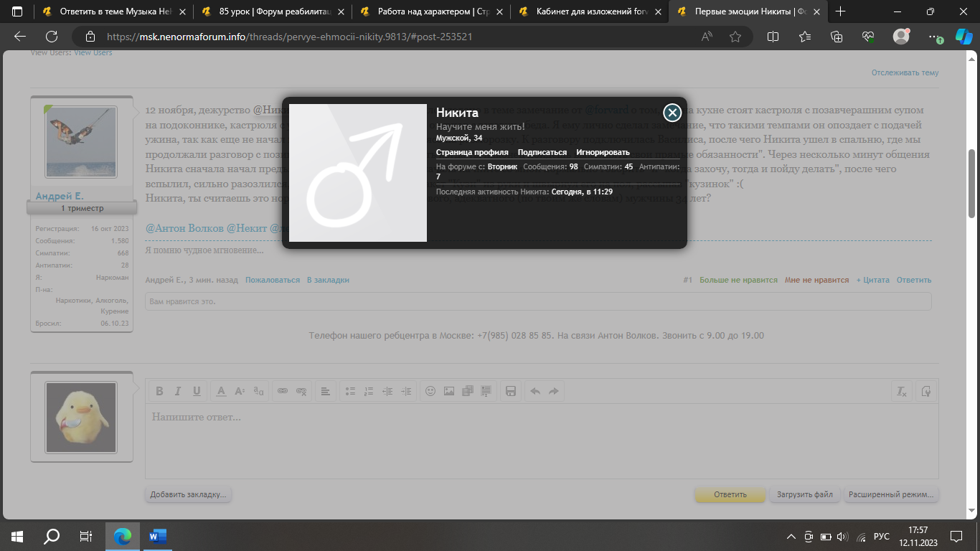
Task: Open Никита's Страница профиля link
Action: (472, 152)
